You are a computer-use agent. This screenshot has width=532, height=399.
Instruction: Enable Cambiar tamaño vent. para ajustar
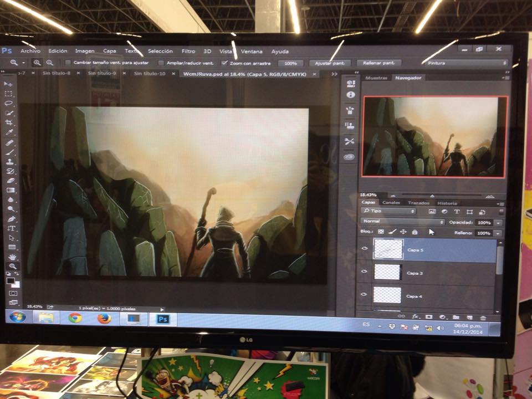(68, 63)
